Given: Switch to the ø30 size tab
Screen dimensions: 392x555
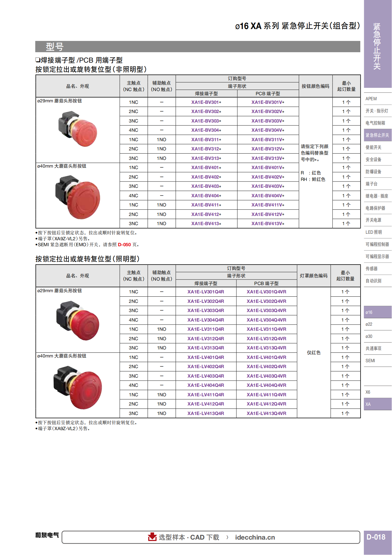Looking at the screenshot, I should tap(378, 337).
